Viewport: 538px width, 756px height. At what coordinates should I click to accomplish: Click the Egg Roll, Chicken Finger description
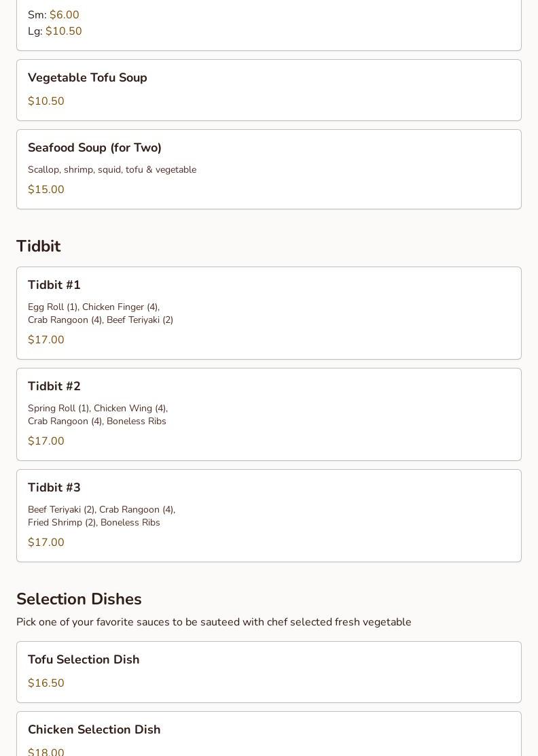(101, 313)
